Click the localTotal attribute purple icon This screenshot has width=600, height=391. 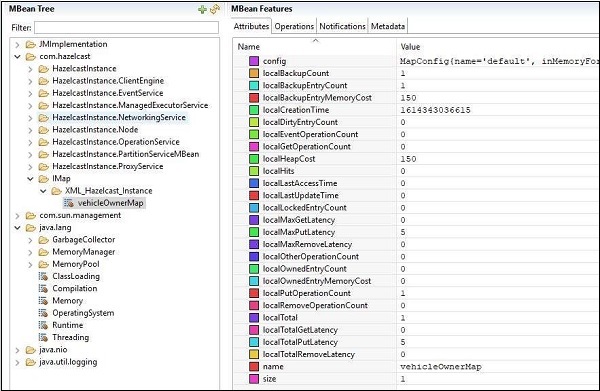(x=254, y=318)
